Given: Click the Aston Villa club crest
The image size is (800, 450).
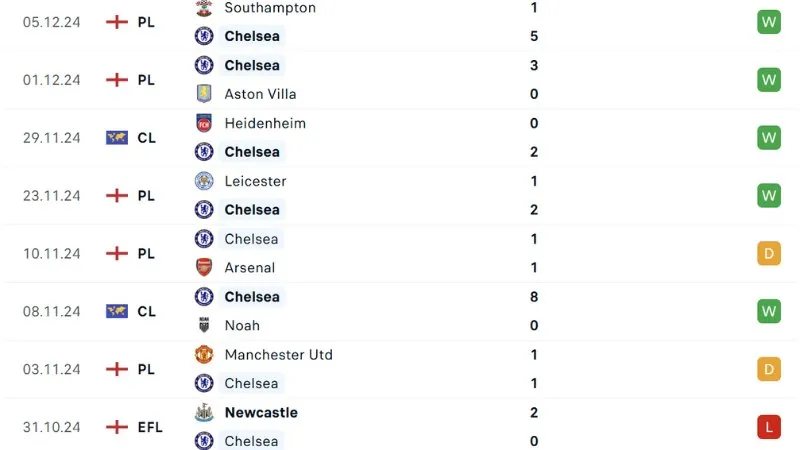Looking at the screenshot, I should 204,94.
